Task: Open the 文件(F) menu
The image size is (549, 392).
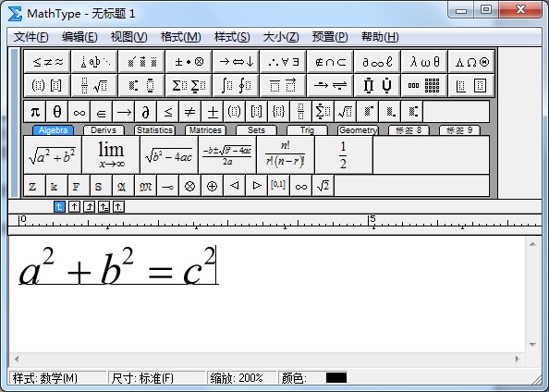Action: click(x=30, y=37)
